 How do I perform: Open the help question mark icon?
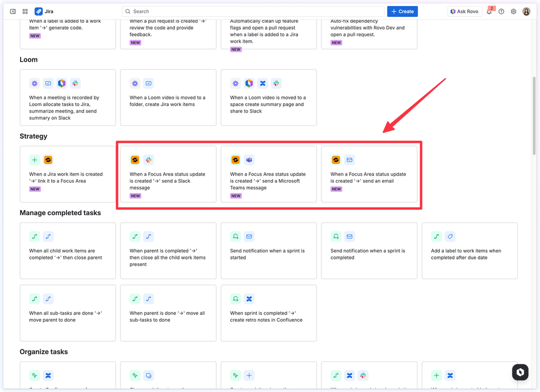502,11
